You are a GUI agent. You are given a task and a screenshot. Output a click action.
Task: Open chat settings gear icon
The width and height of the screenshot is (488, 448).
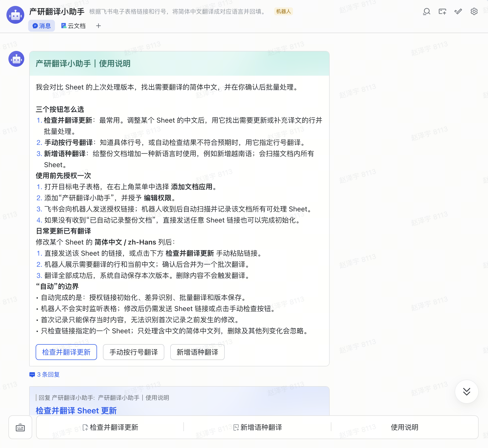click(x=474, y=12)
